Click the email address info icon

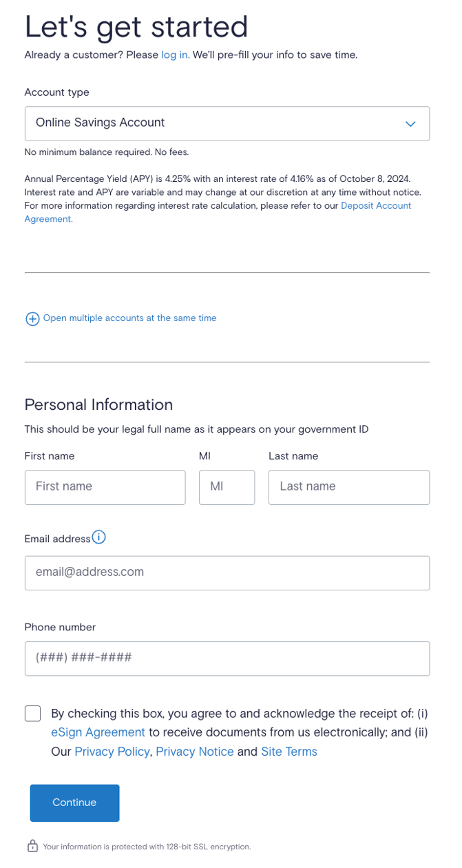98,537
